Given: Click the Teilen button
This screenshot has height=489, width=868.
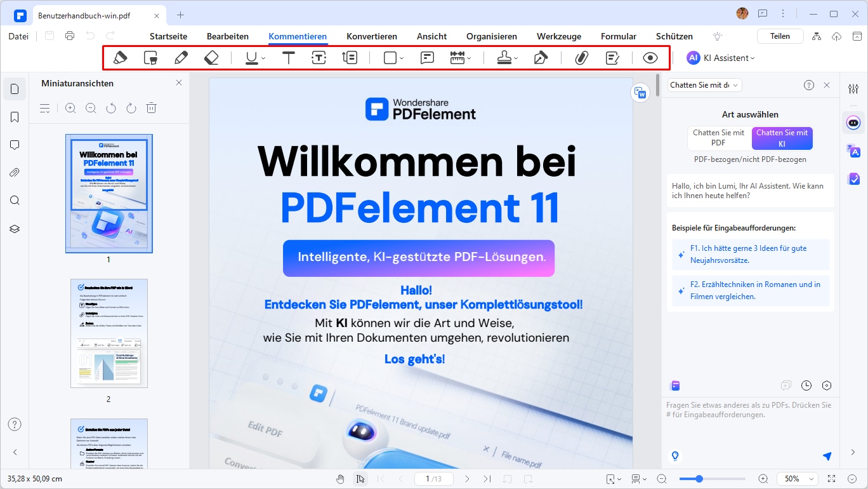Looking at the screenshot, I should 780,36.
